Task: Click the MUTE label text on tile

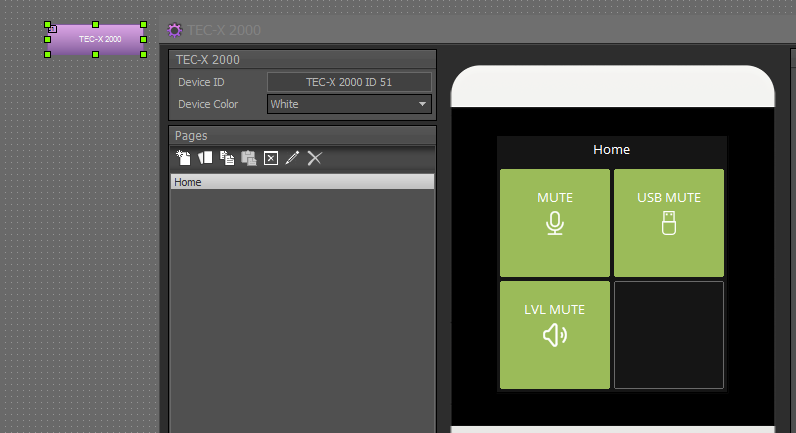Action: [x=555, y=197]
